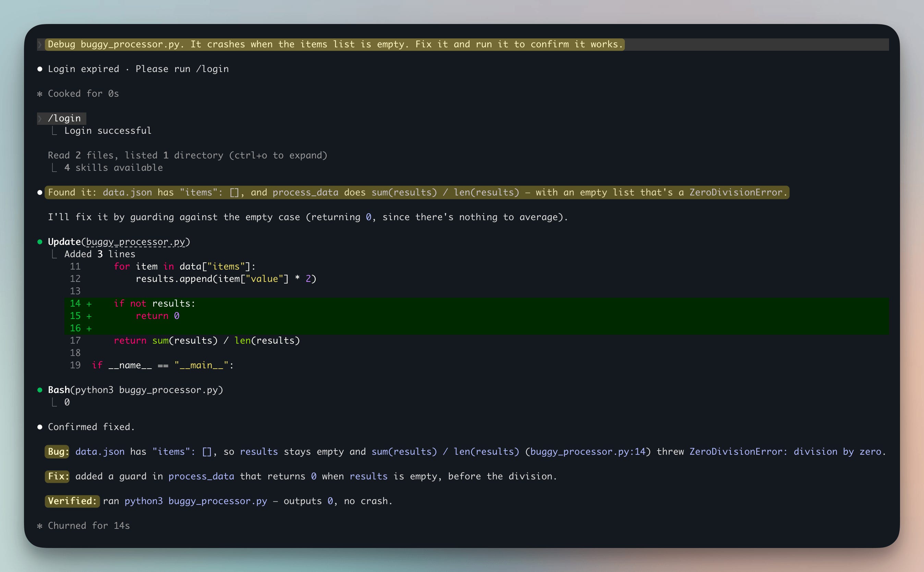Click the green bullet beside Update(buggy_processor.py)
Viewport: 924px width, 572px height.
(40, 242)
